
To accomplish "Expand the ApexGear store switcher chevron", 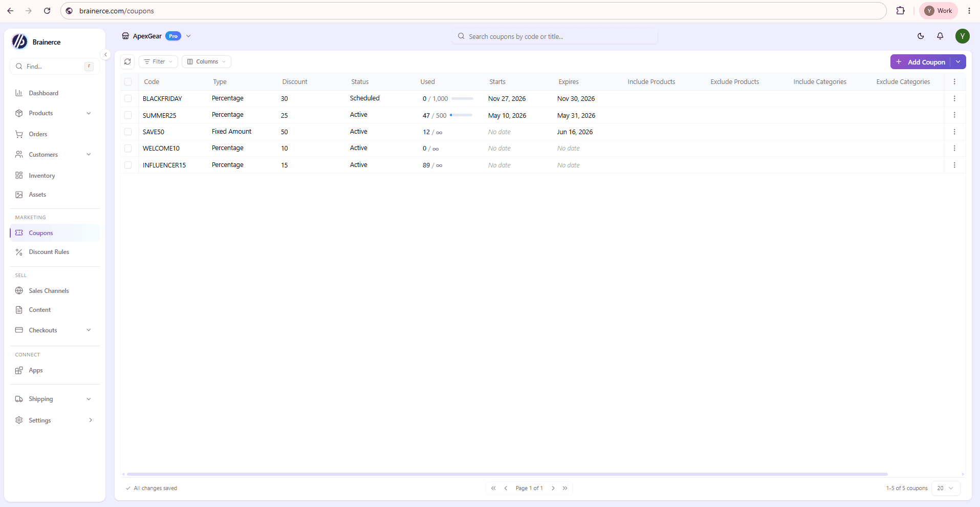I will pyautogui.click(x=188, y=36).
